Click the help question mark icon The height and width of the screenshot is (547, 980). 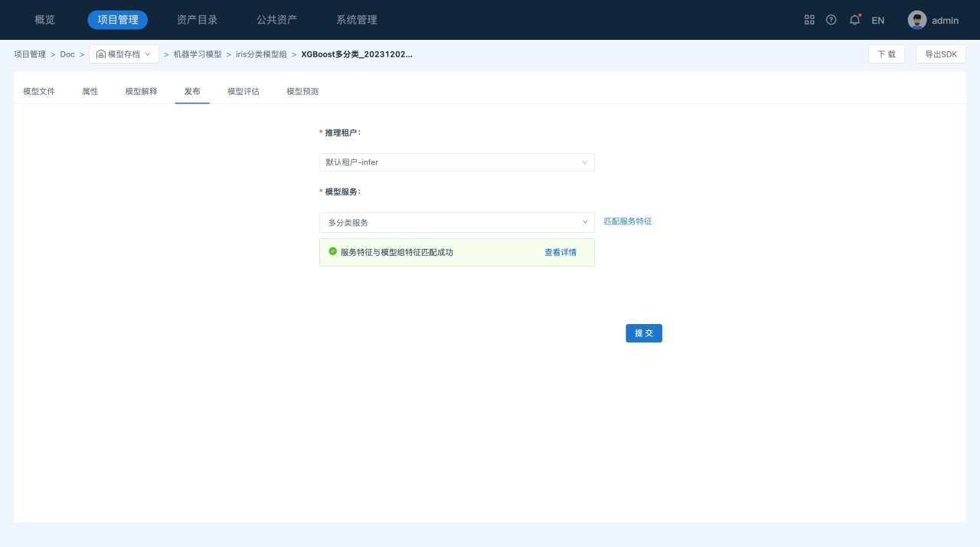point(831,20)
